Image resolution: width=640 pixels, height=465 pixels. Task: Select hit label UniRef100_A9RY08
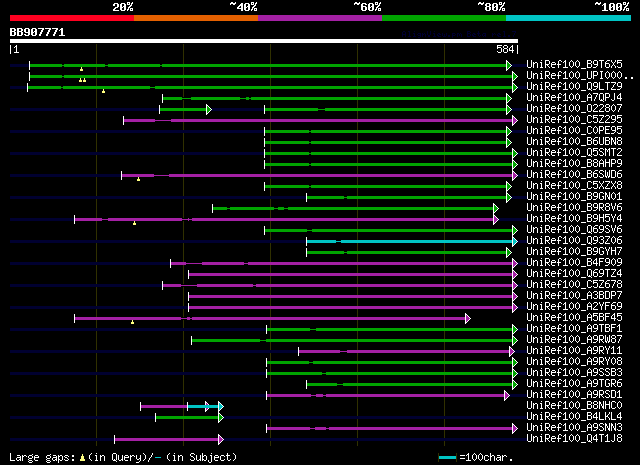574,362
